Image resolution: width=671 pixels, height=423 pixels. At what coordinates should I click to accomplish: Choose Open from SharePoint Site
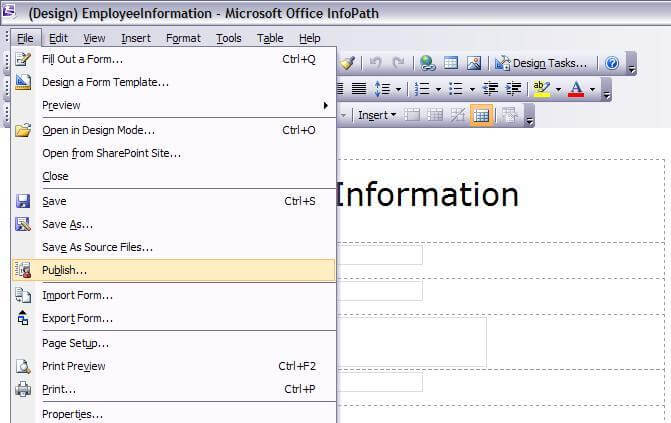point(174,153)
